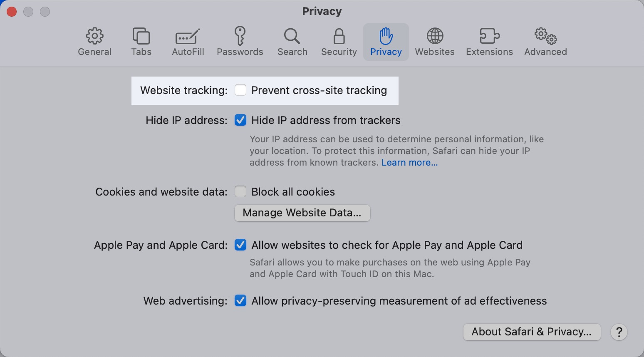Toggle privacy-preserving ad measurement off
644x357 pixels.
240,300
